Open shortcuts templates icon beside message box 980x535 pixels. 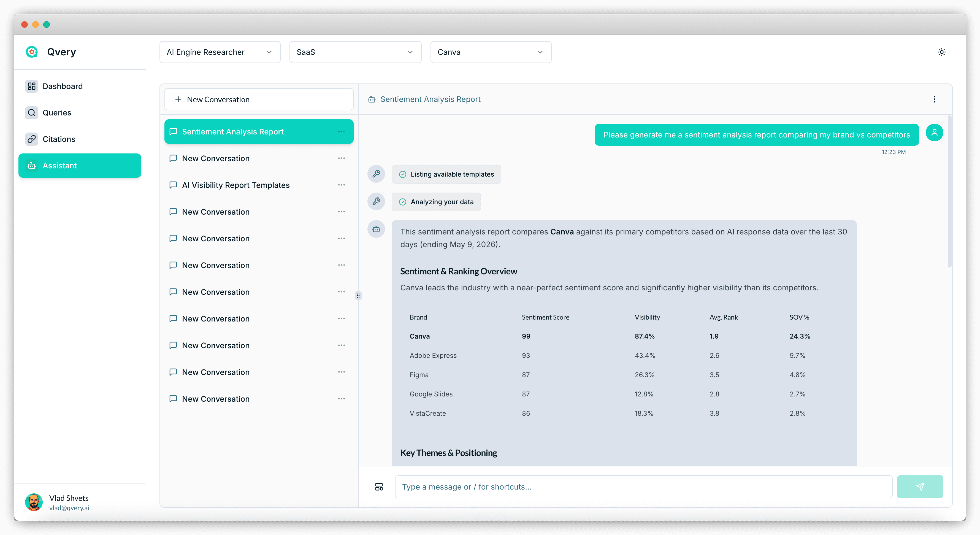[378, 487]
